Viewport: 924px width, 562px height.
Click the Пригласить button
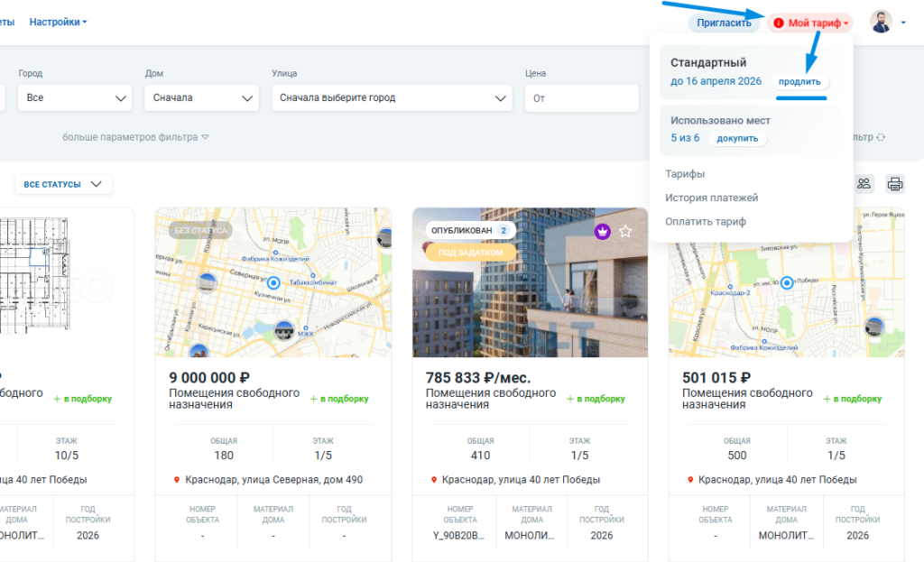pyautogui.click(x=724, y=23)
